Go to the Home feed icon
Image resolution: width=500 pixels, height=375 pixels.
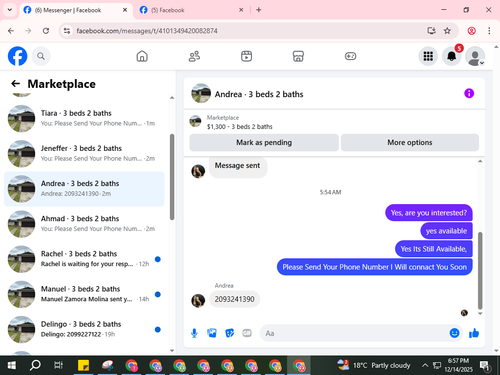click(x=142, y=56)
